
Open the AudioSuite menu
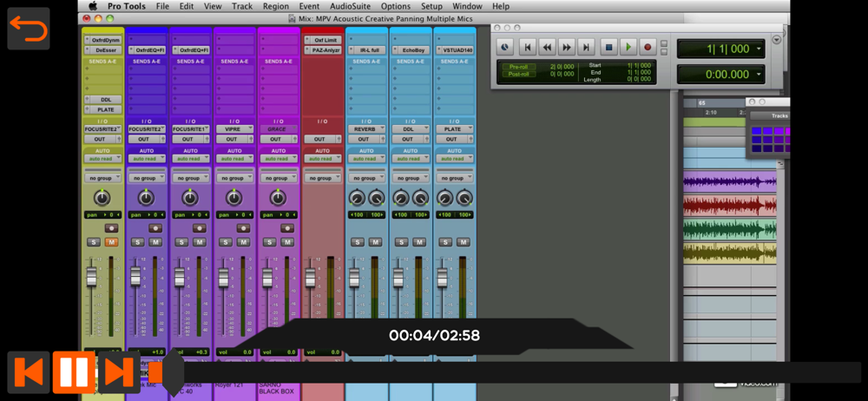pyautogui.click(x=351, y=6)
